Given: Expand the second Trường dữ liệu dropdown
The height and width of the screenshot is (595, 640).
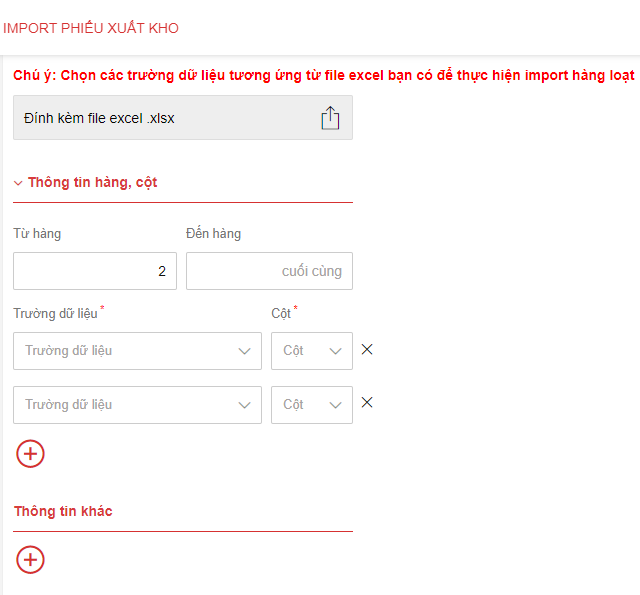Looking at the screenshot, I should (137, 405).
